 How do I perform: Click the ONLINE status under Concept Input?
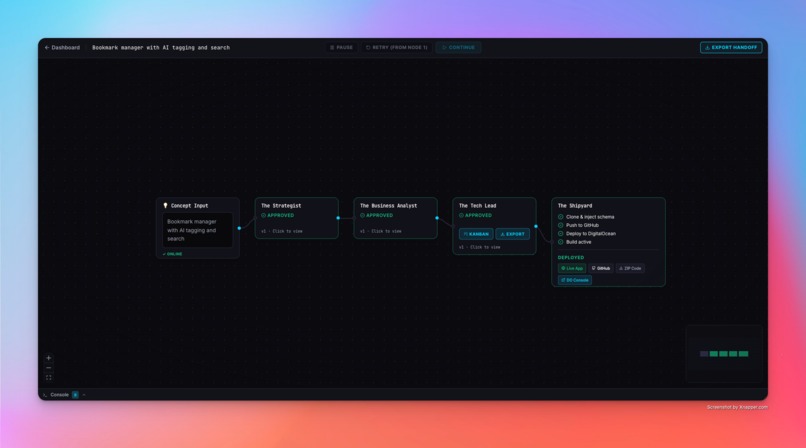point(173,254)
